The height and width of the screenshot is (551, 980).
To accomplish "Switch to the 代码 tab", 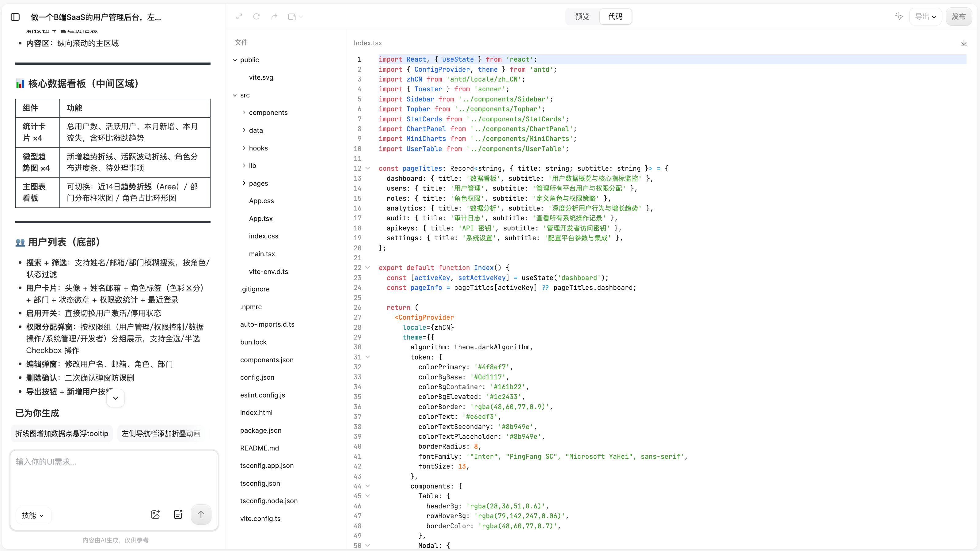I will tap(615, 17).
